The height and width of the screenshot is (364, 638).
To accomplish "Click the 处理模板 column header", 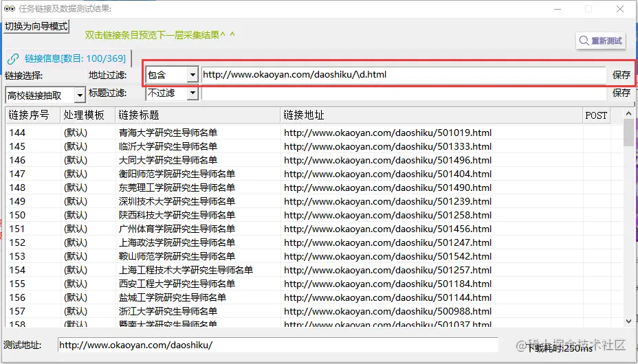I will coord(88,115).
